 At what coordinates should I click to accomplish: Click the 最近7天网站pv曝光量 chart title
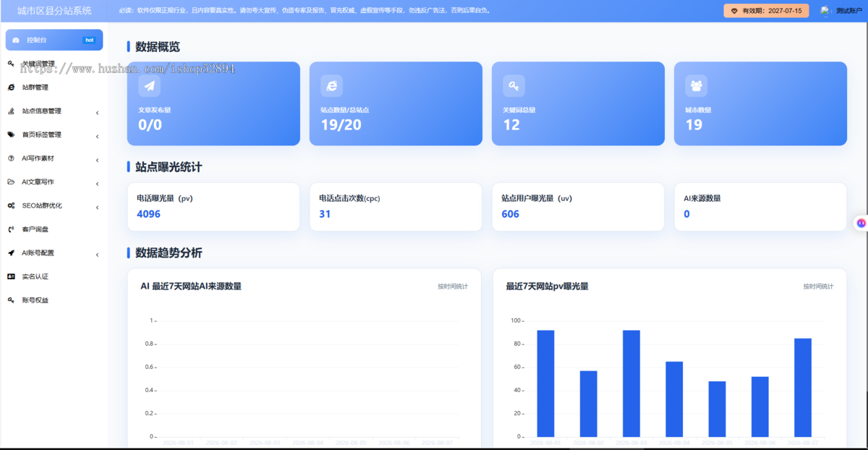[547, 286]
